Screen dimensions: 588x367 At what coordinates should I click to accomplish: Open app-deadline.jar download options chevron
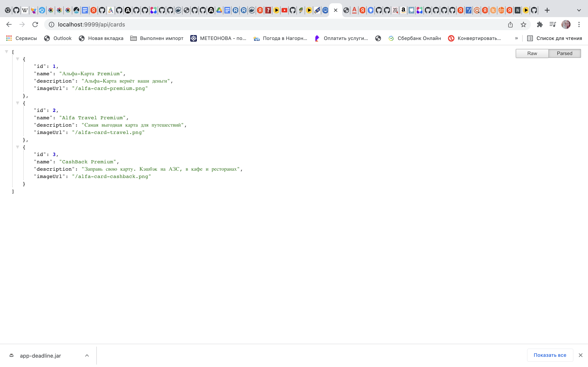87,355
